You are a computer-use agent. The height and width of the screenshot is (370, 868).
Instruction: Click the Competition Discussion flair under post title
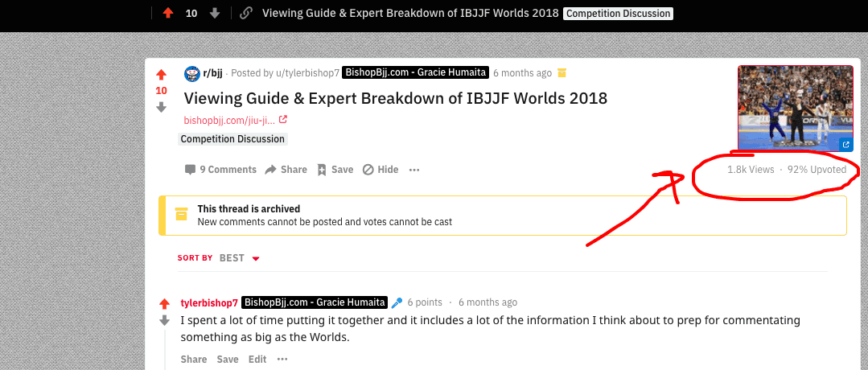pos(232,139)
